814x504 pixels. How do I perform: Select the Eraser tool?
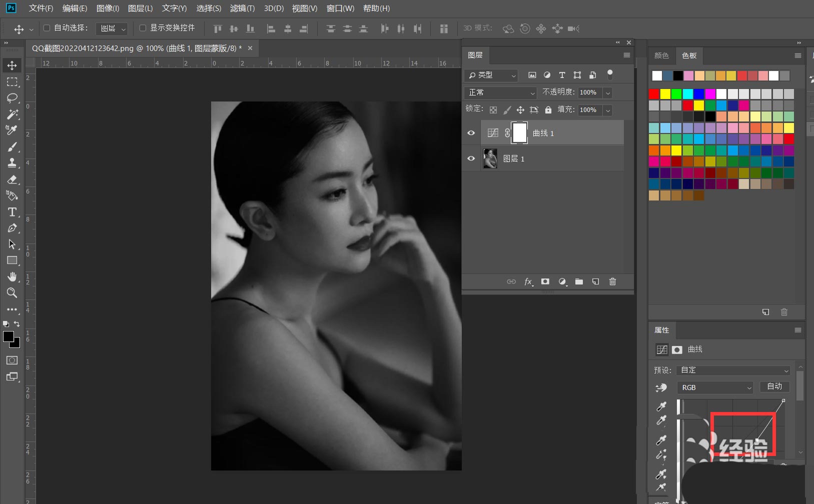tap(13, 179)
